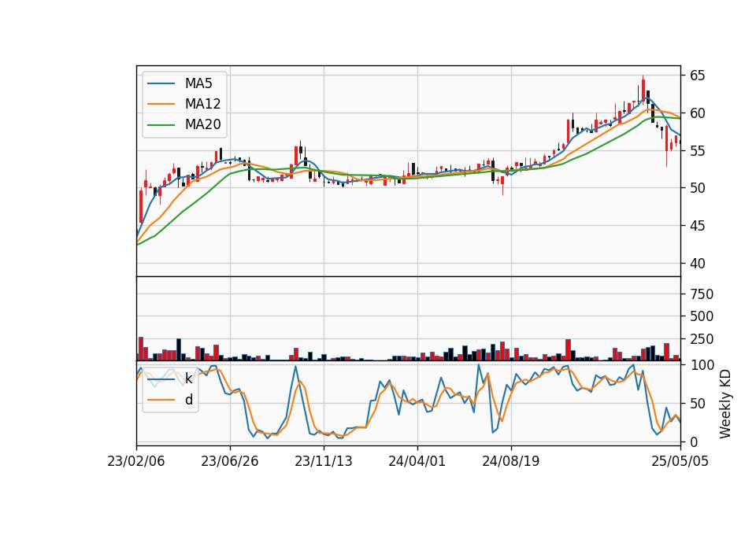Click the KD axis value 0

click(x=693, y=441)
